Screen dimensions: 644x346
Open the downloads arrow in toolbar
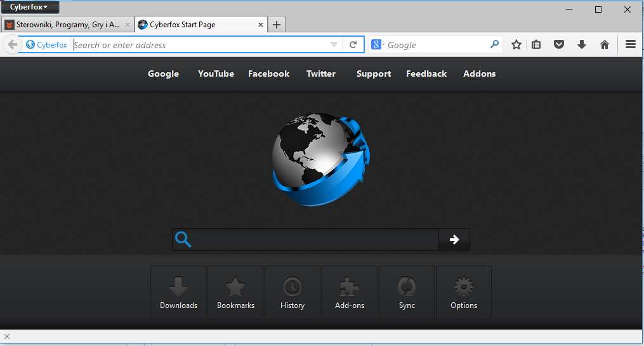point(582,44)
